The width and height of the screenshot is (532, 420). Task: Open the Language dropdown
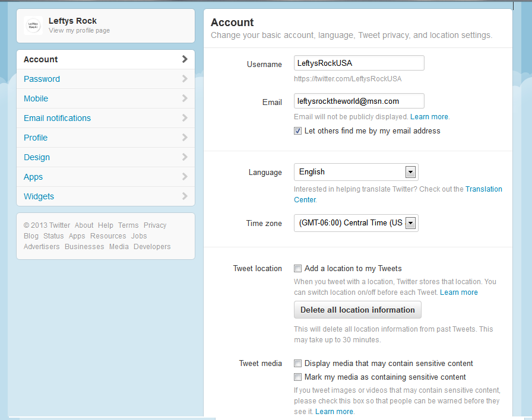point(356,172)
